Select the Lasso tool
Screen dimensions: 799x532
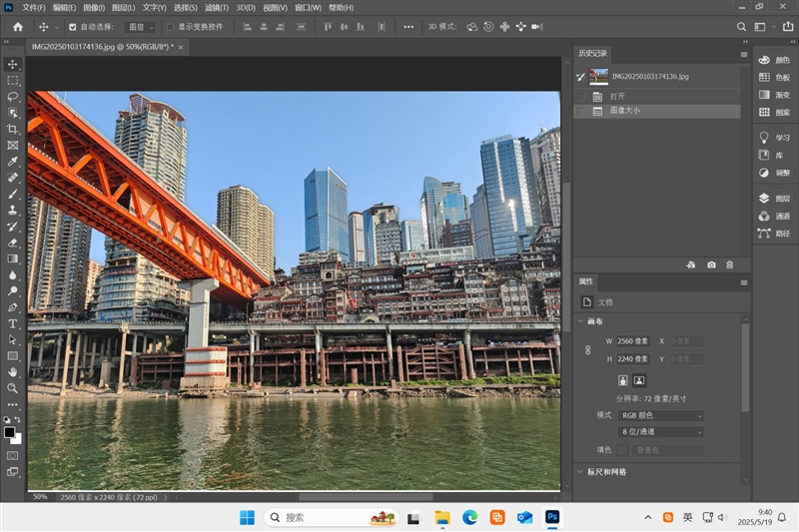pyautogui.click(x=13, y=96)
